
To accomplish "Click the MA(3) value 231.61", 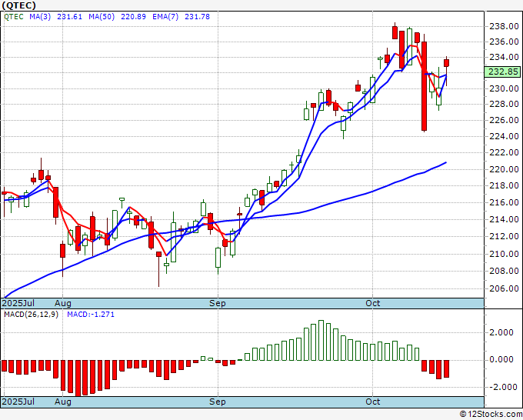I will click(x=69, y=17).
